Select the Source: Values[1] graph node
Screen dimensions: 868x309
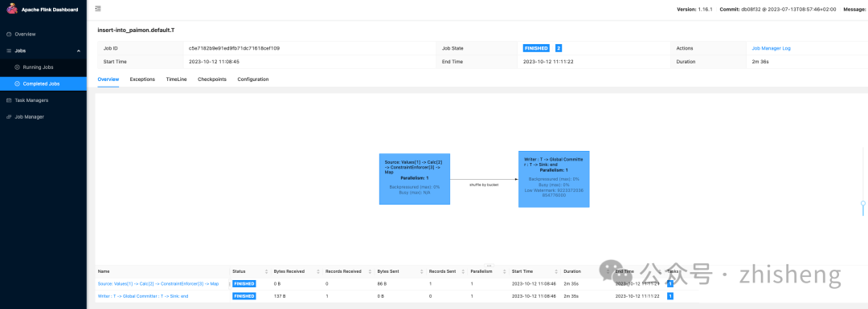[415, 179]
